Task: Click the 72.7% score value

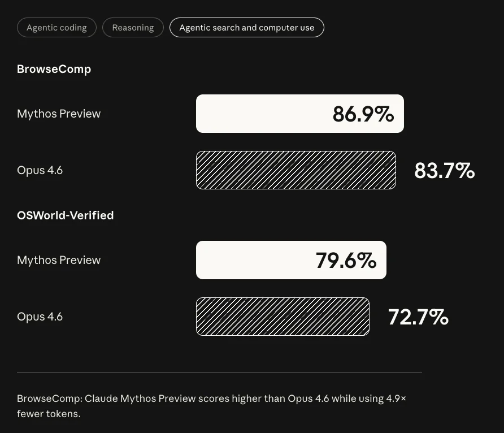Action: coord(418,317)
